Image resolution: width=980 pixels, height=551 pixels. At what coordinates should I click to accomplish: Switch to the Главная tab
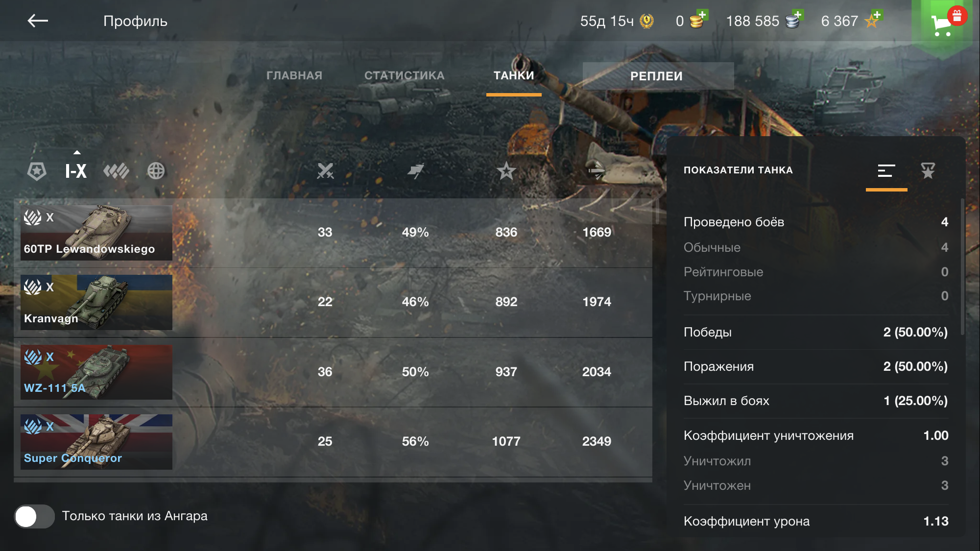294,75
